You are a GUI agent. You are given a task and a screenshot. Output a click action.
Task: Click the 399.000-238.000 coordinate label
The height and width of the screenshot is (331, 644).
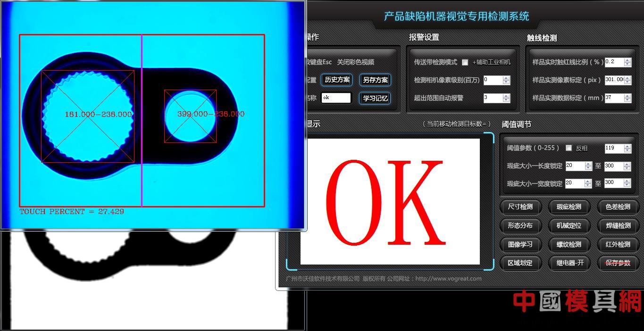click(x=211, y=114)
